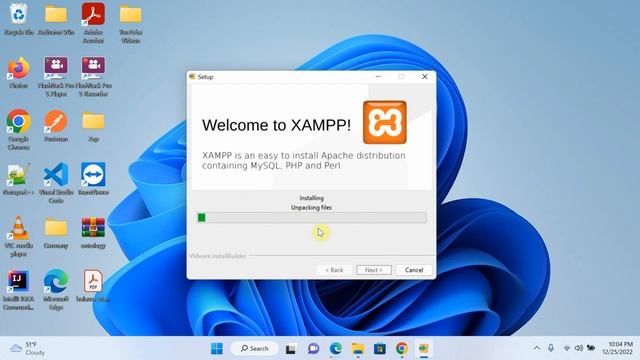
Task: Expand the hidden system tray icons
Action: point(537,348)
